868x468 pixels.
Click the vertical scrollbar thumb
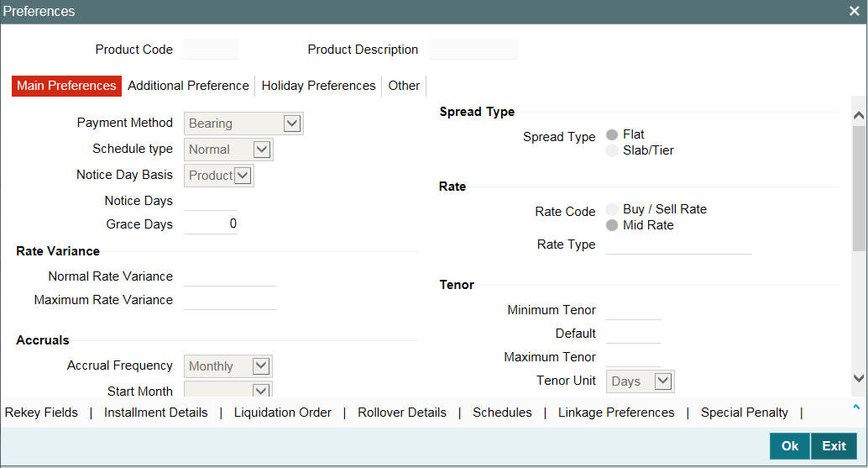click(x=859, y=188)
